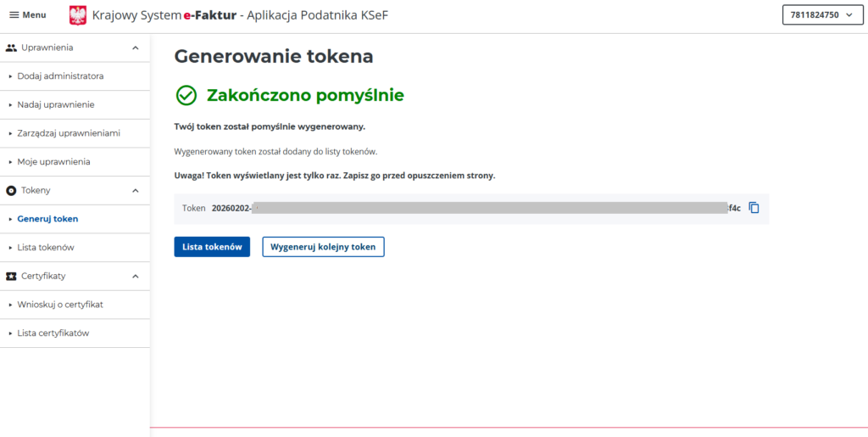Open the 7811824750 NIP dropdown

click(x=821, y=15)
